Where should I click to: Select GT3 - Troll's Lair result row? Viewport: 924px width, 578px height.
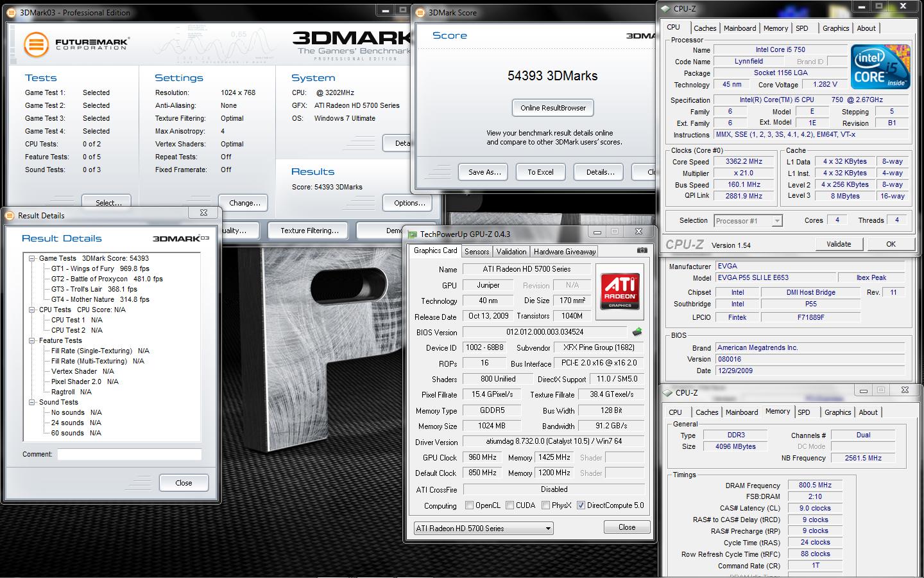94,289
